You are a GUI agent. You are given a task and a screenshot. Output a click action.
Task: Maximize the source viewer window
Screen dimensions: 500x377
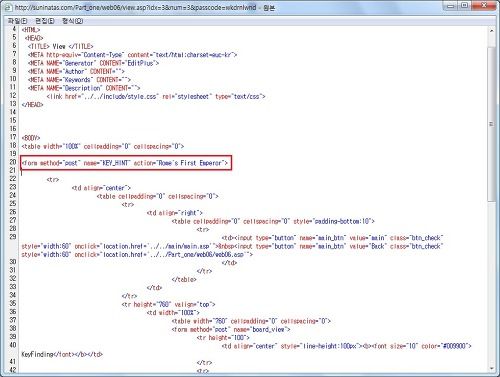coord(465,6)
